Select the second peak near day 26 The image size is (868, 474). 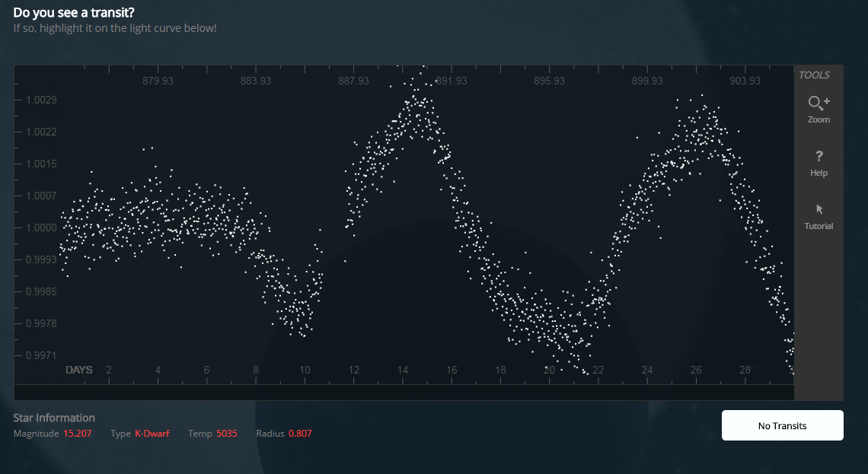pyautogui.click(x=700, y=129)
